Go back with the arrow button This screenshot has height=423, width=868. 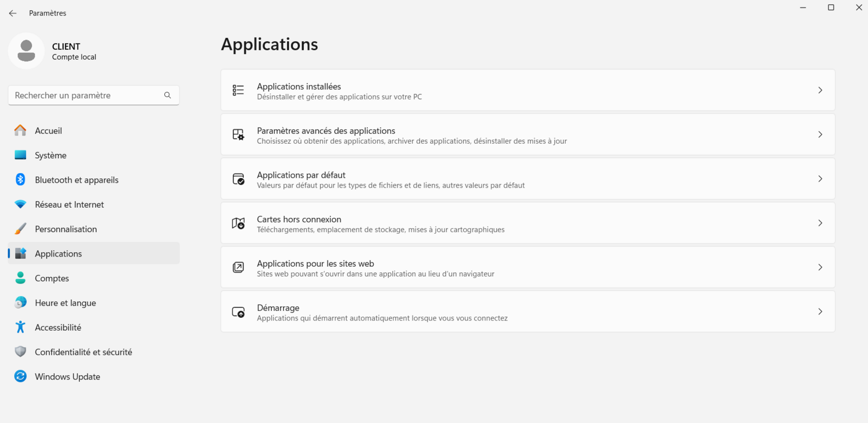click(13, 13)
